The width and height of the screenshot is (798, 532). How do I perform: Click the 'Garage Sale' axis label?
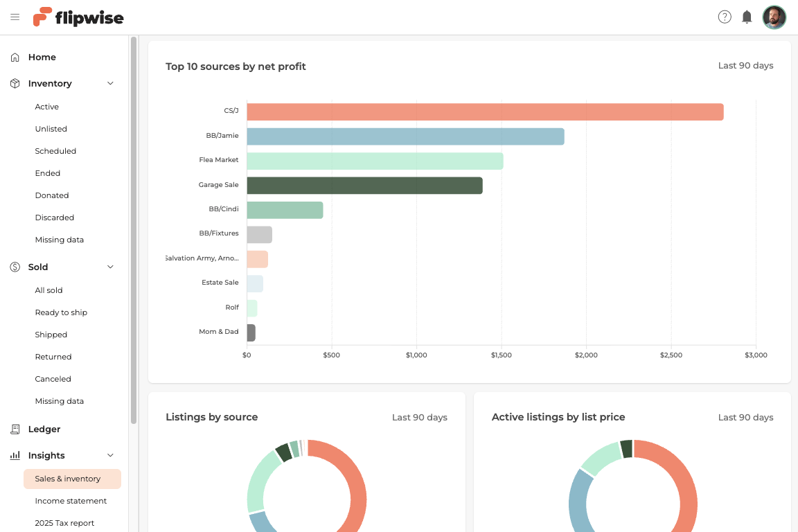[218, 185]
